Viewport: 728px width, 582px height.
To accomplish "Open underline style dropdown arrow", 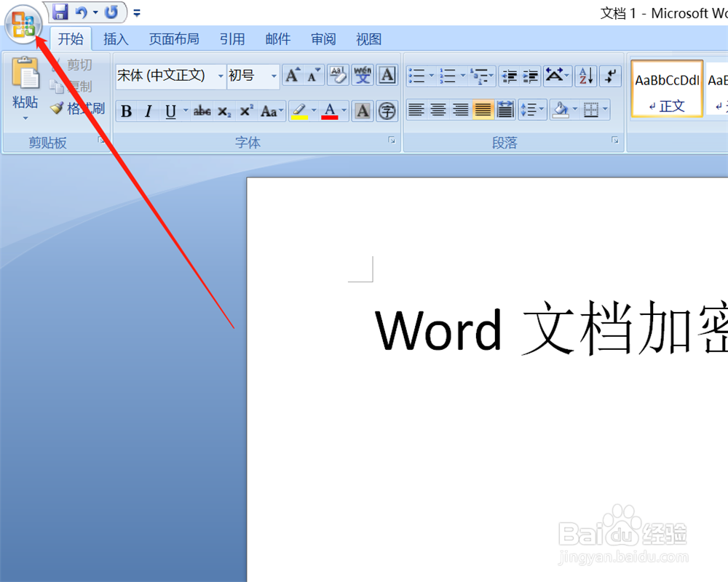I will 186,111.
